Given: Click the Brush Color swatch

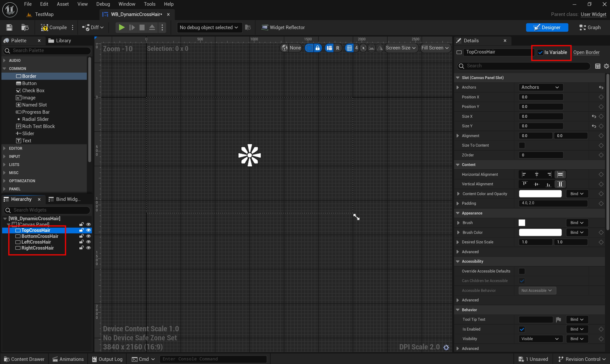Looking at the screenshot, I should coord(540,233).
